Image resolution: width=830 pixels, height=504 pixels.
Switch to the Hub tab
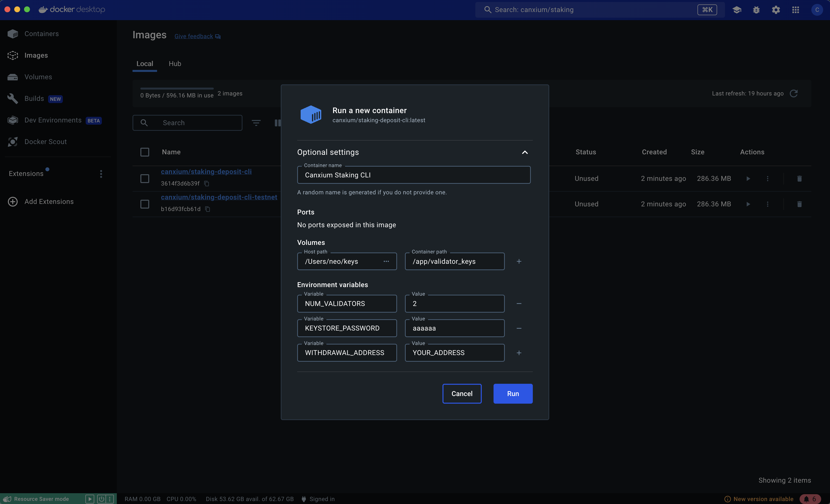click(174, 64)
